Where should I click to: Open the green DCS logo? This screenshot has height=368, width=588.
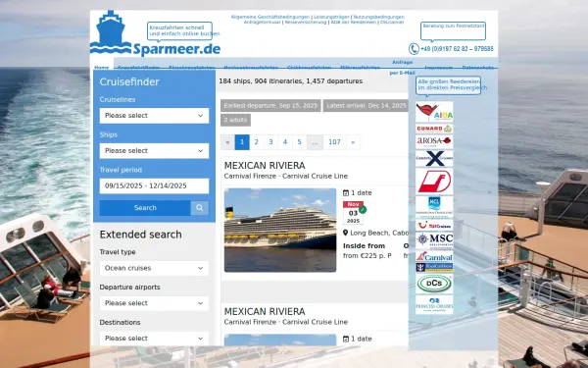[434, 284]
